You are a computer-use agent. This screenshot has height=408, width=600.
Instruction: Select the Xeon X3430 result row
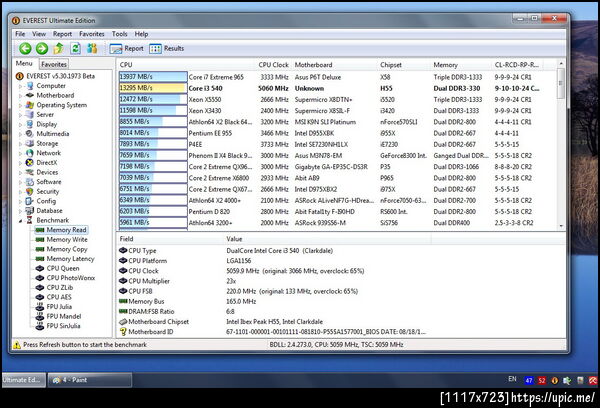pyautogui.click(x=337, y=111)
